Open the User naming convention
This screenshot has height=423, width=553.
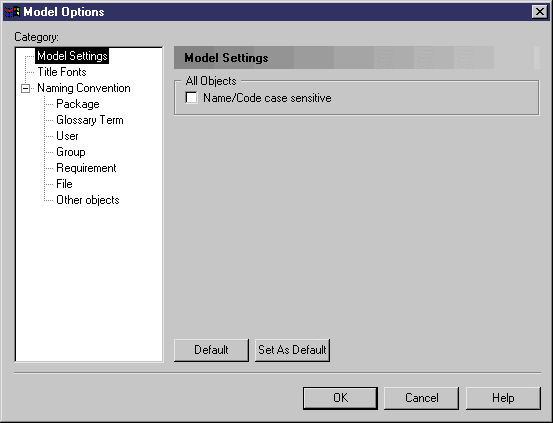67,136
